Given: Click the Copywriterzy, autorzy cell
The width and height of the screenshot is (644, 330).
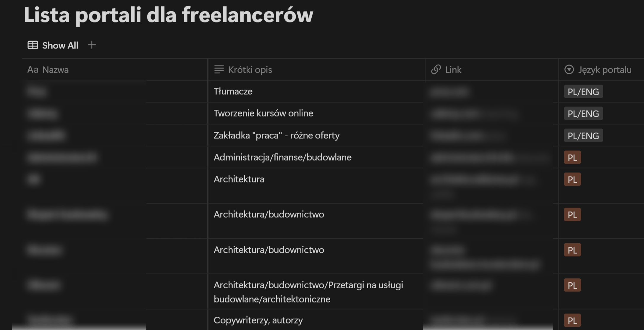Looking at the screenshot, I should pyautogui.click(x=258, y=320).
